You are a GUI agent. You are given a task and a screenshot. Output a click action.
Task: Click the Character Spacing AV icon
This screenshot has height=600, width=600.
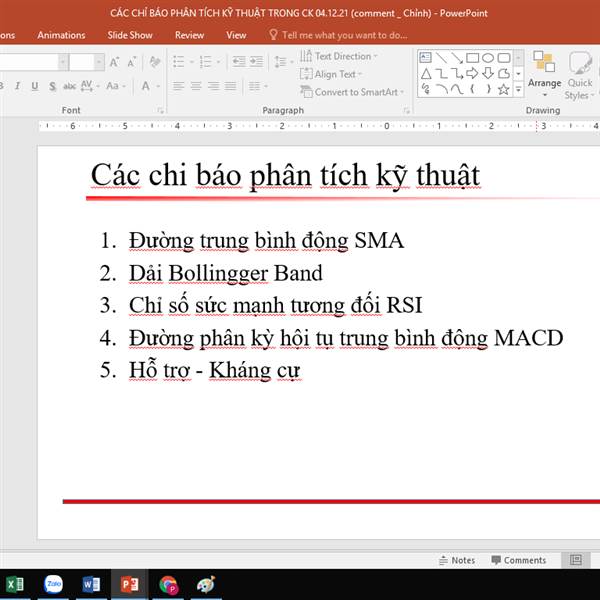87,86
